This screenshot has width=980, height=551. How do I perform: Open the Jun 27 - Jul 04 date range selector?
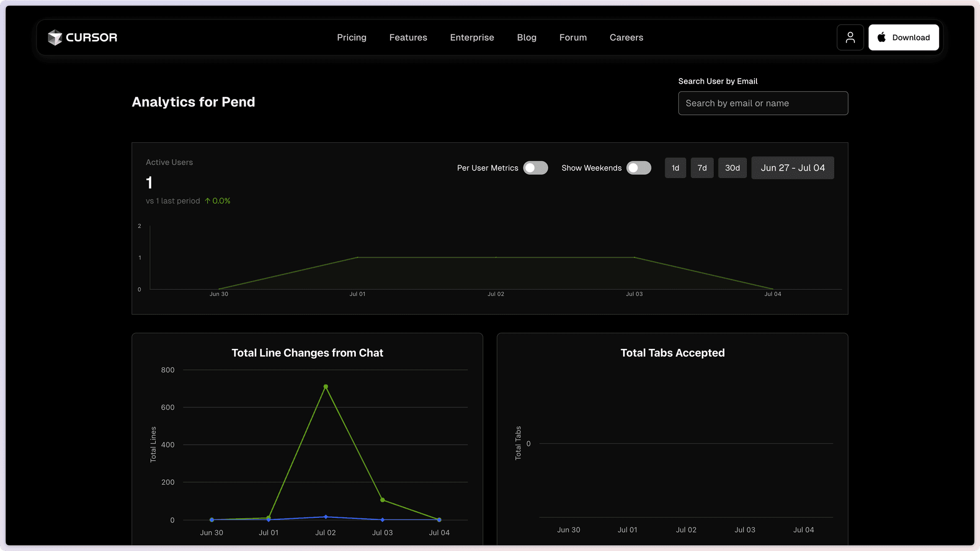point(793,168)
